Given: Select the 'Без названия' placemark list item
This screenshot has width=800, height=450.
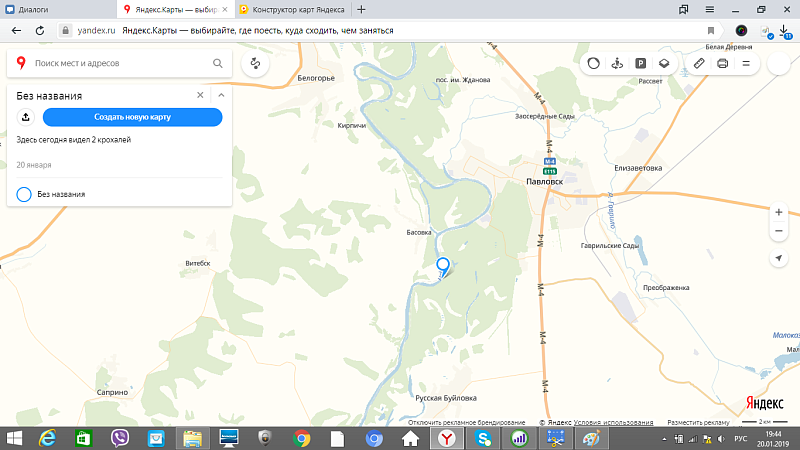Looking at the screenshot, I should pos(119,194).
